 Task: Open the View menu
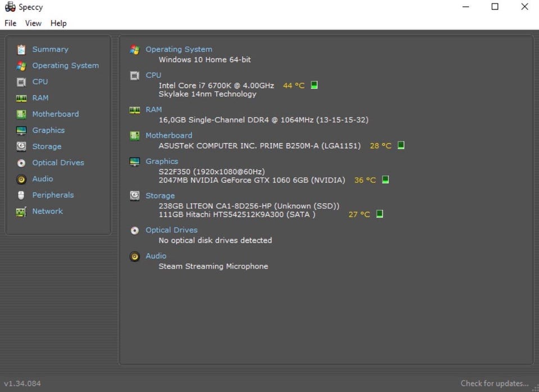[x=33, y=23]
